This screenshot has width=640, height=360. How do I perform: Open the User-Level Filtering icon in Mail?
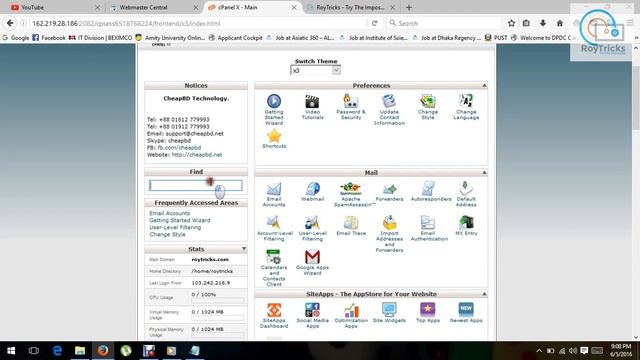312,223
